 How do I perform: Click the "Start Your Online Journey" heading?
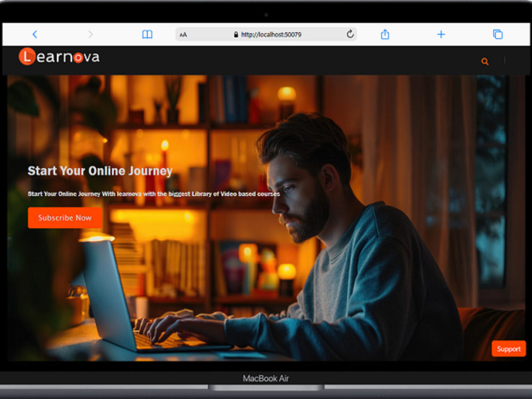[100, 171]
